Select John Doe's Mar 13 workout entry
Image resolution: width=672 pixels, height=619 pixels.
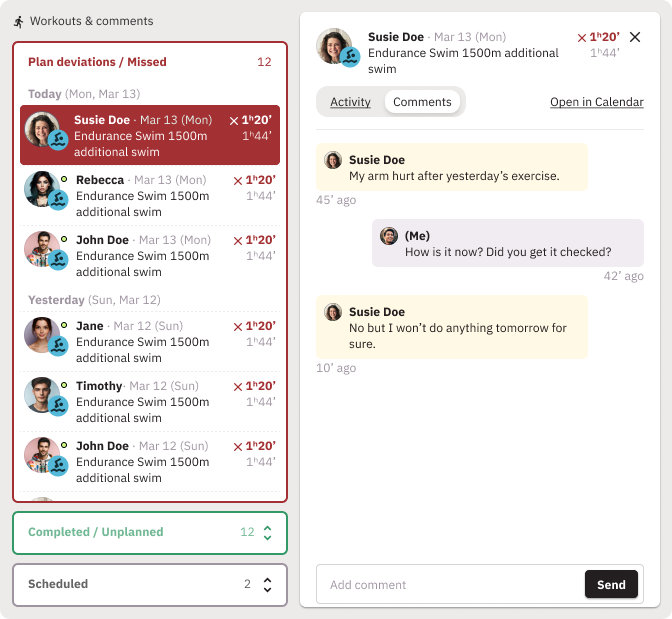tap(150, 256)
